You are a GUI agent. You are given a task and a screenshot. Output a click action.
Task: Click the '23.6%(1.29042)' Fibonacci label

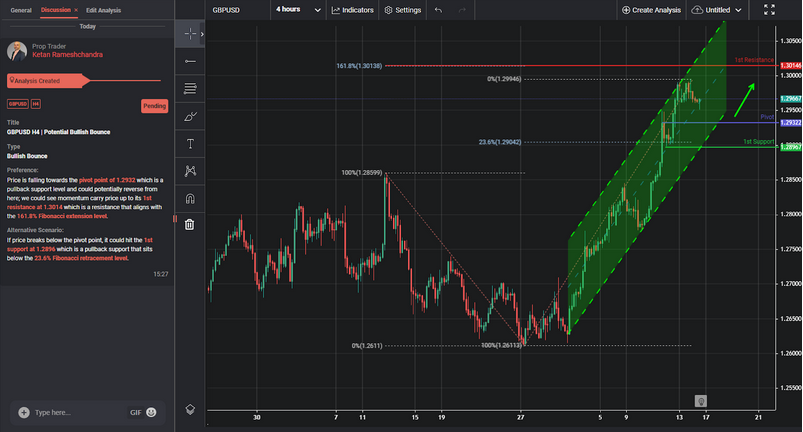click(500, 142)
